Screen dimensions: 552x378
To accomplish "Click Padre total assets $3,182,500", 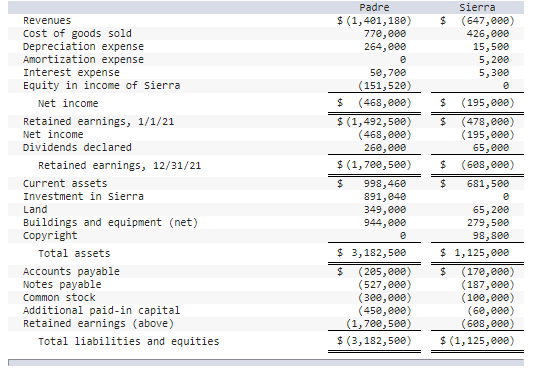I will (x=371, y=253).
